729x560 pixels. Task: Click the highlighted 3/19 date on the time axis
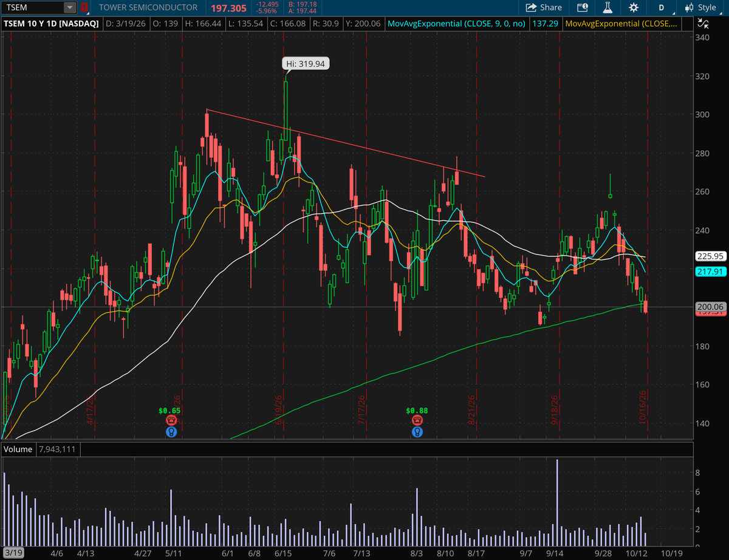(12, 553)
